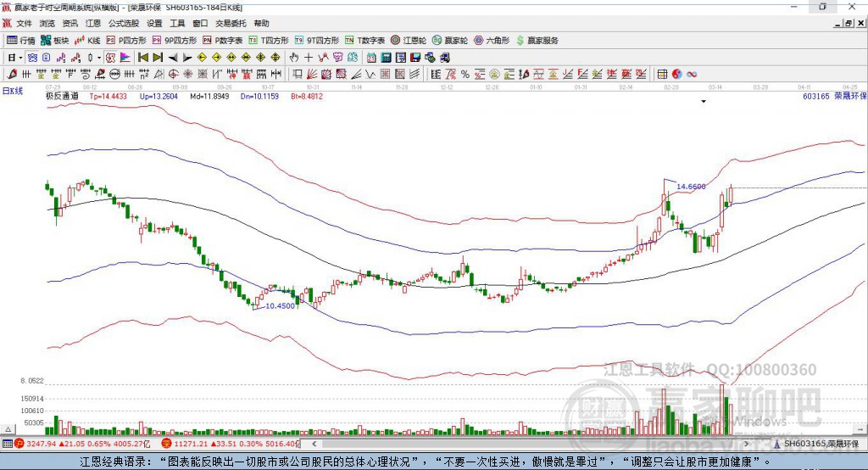Open 赢家服务 service link
This screenshot has width=868, height=470.
537,41
